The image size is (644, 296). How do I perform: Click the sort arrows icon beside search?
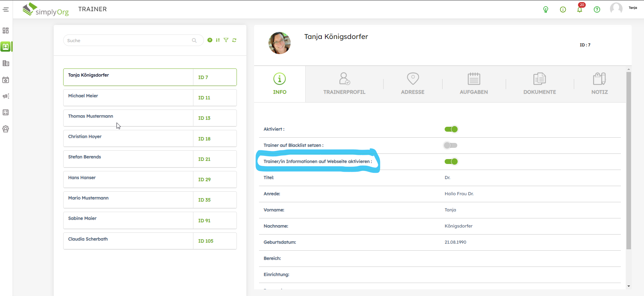pyautogui.click(x=218, y=40)
